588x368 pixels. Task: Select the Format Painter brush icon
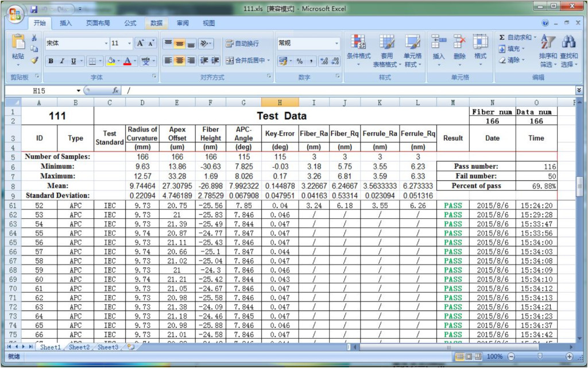point(34,60)
